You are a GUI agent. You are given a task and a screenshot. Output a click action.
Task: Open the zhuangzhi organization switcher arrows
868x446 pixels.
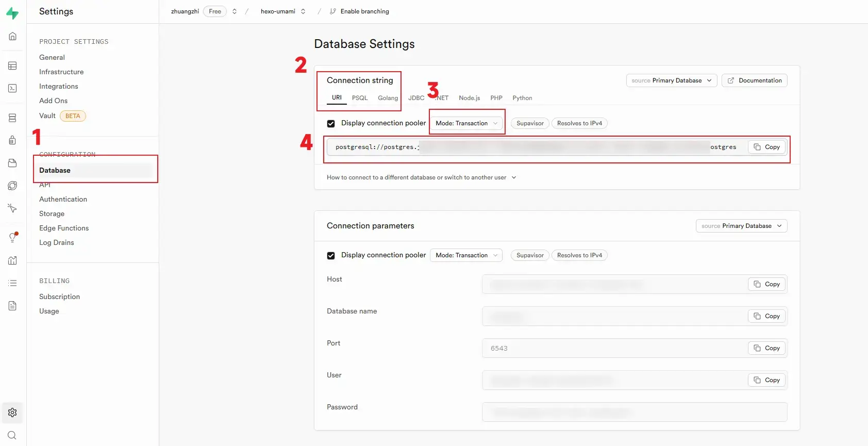coord(235,11)
